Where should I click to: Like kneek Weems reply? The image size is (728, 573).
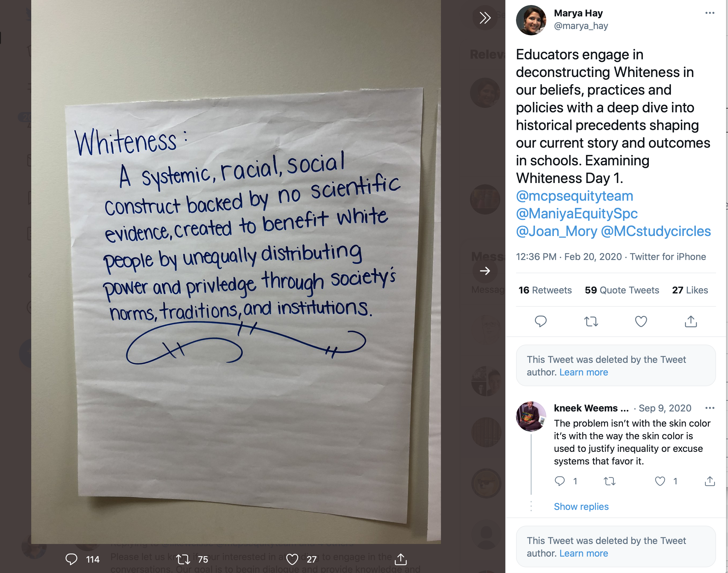pos(660,481)
